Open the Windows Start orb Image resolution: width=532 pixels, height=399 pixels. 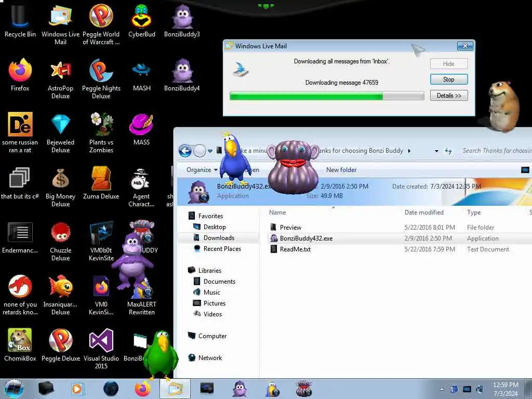[x=14, y=389]
